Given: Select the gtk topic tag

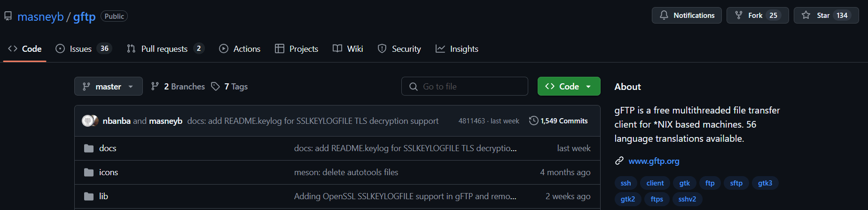Looking at the screenshot, I should 685,183.
